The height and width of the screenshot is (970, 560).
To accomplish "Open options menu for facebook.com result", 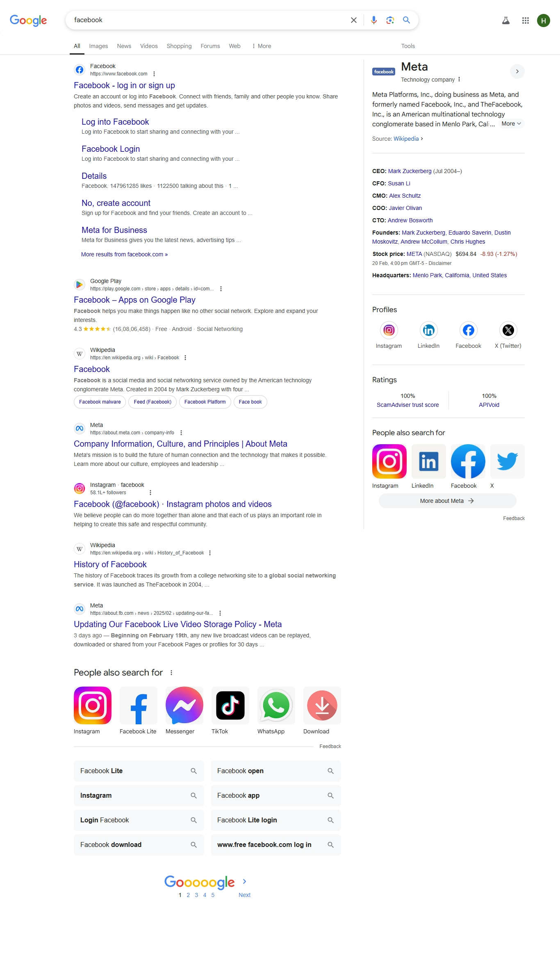I will pyautogui.click(x=154, y=74).
